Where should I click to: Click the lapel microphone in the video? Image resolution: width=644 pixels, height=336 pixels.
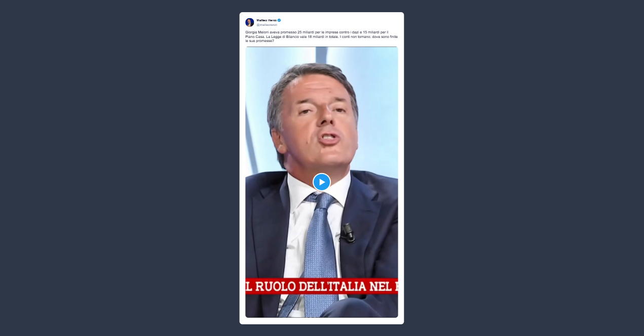pyautogui.click(x=348, y=232)
